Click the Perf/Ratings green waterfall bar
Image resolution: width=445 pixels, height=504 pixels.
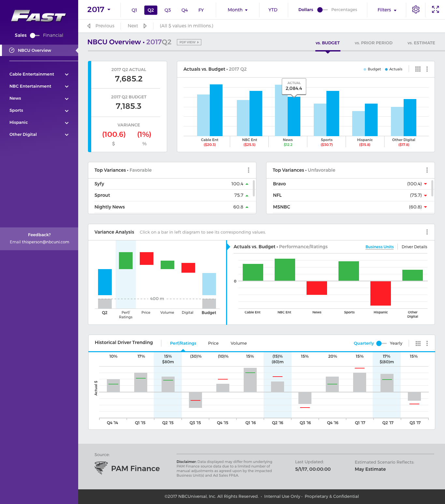(126, 261)
